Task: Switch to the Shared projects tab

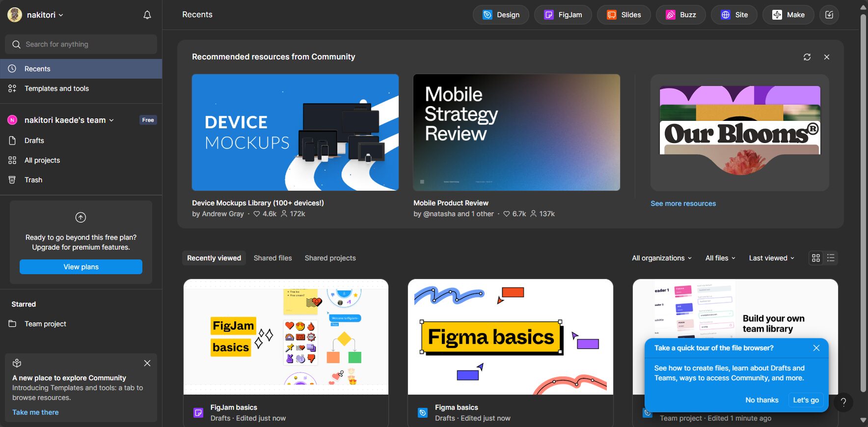Action: (x=330, y=258)
